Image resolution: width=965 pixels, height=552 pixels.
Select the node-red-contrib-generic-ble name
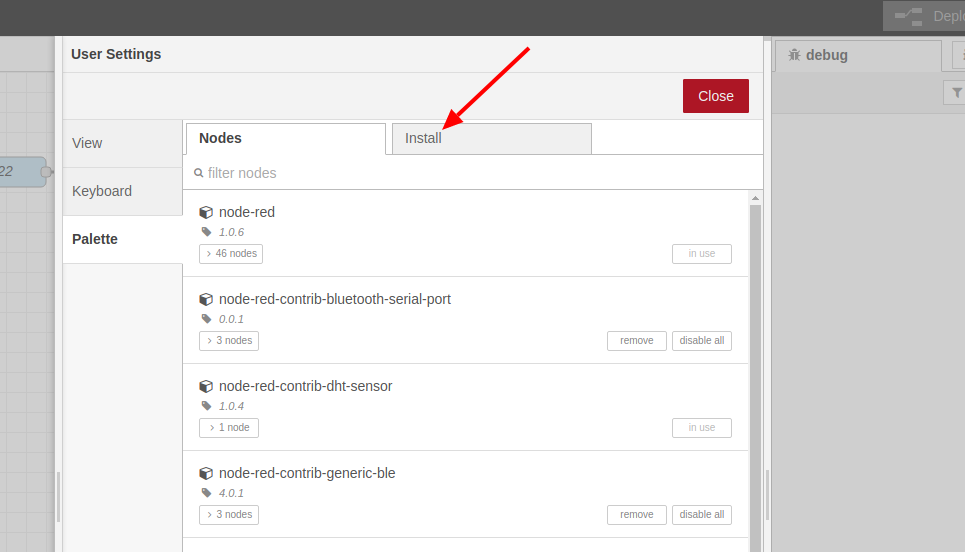[307, 473]
